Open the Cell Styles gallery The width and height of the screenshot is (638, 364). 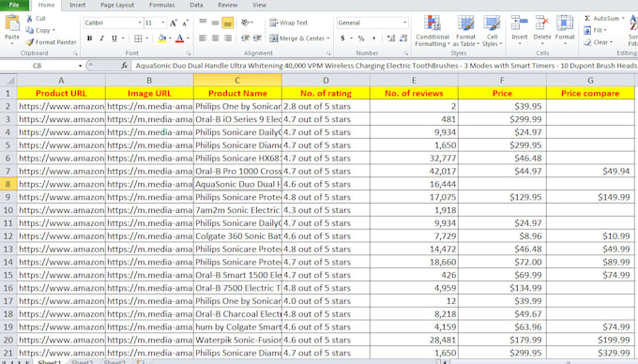[x=492, y=31]
